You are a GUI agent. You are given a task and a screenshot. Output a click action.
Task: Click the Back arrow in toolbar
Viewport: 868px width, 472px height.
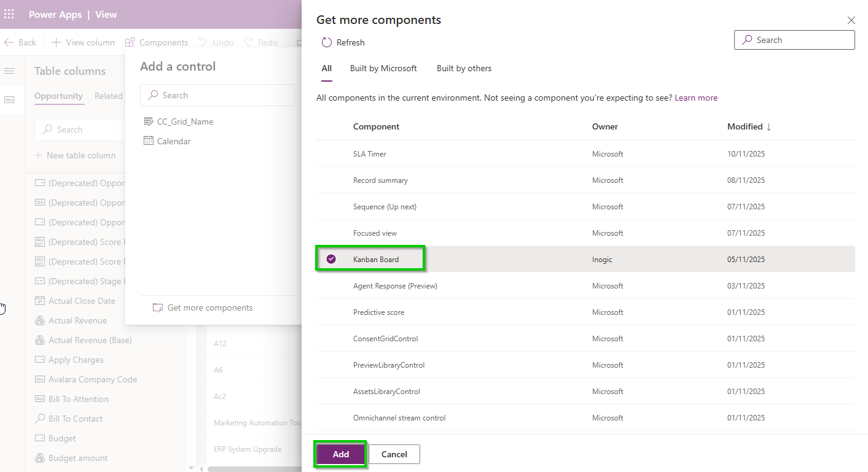[9, 42]
